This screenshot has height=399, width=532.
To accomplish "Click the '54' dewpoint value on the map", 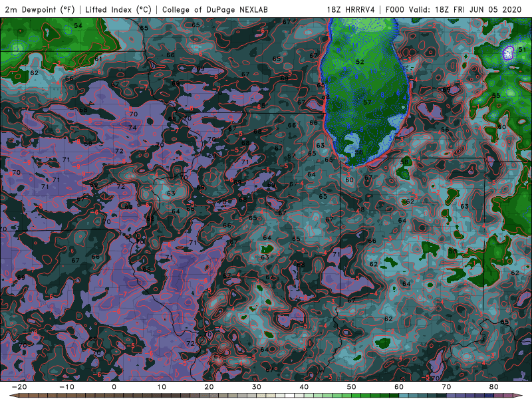I will [x=78, y=25].
